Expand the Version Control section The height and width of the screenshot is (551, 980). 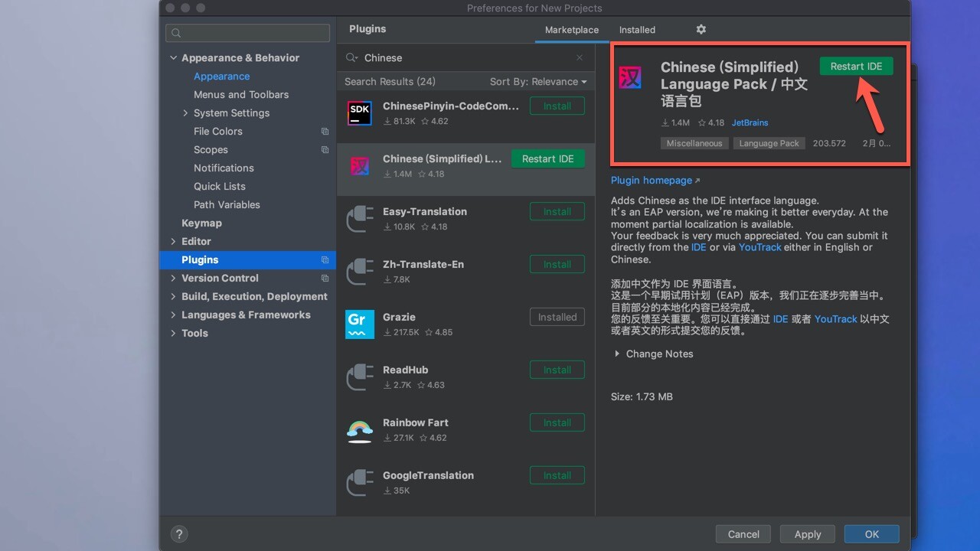174,279
